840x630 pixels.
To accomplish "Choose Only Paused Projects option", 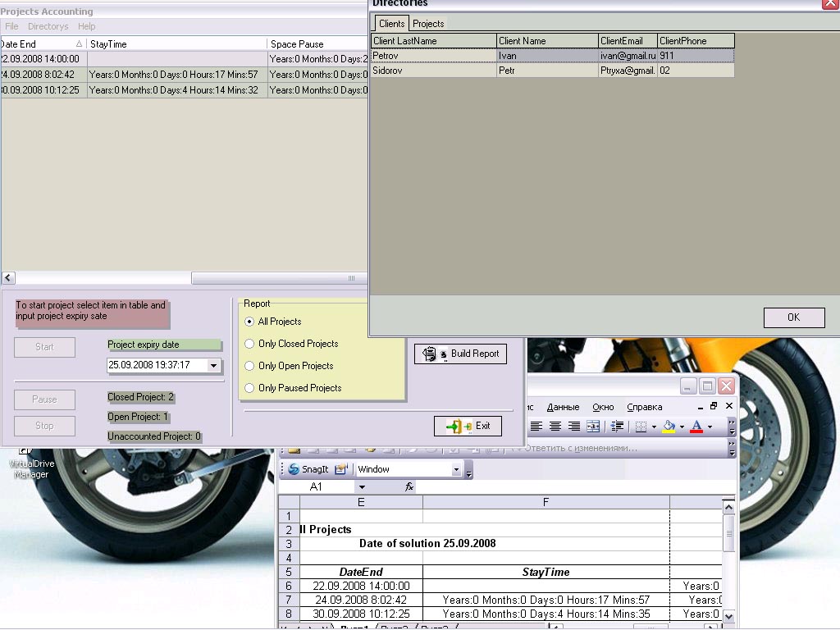I will (x=249, y=388).
